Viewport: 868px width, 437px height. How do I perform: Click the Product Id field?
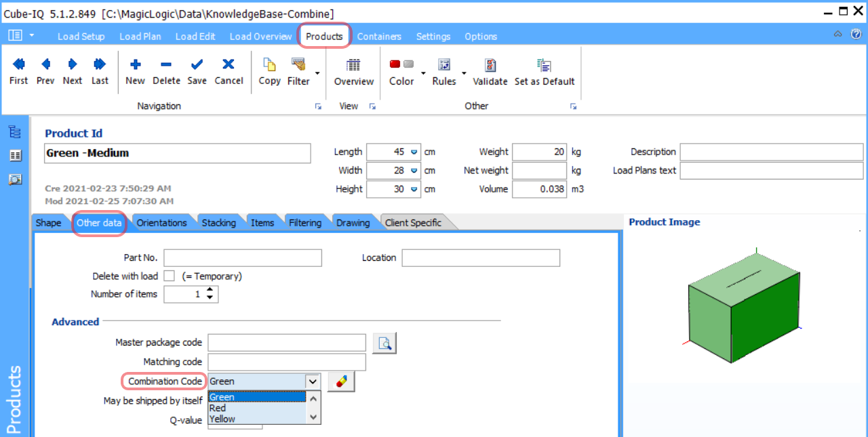[178, 153]
